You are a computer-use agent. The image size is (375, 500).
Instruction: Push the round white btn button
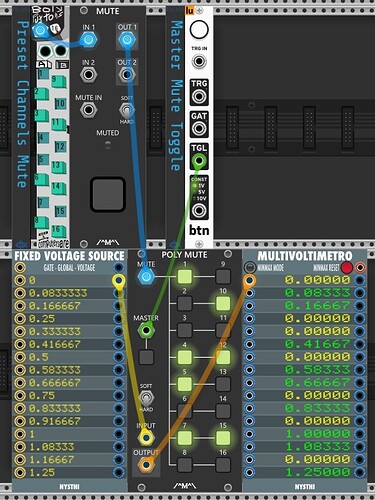click(199, 30)
